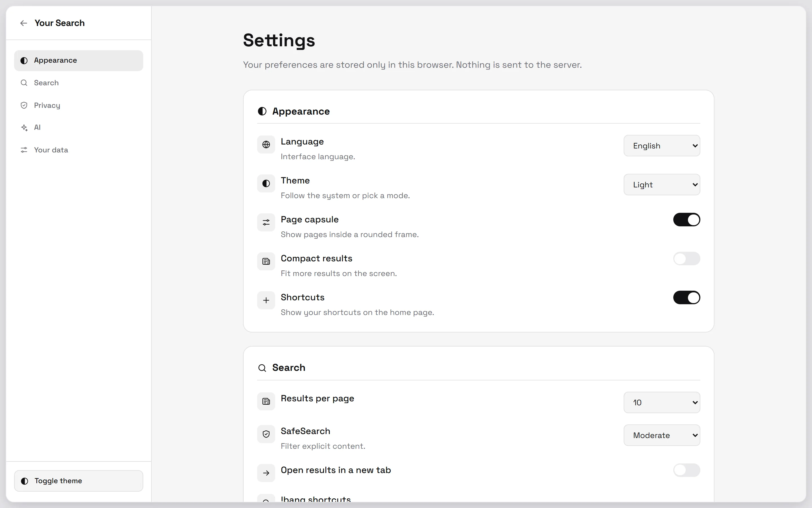This screenshot has width=812, height=508.
Task: Click the text 'Filter explicit content.'
Action: [323, 446]
